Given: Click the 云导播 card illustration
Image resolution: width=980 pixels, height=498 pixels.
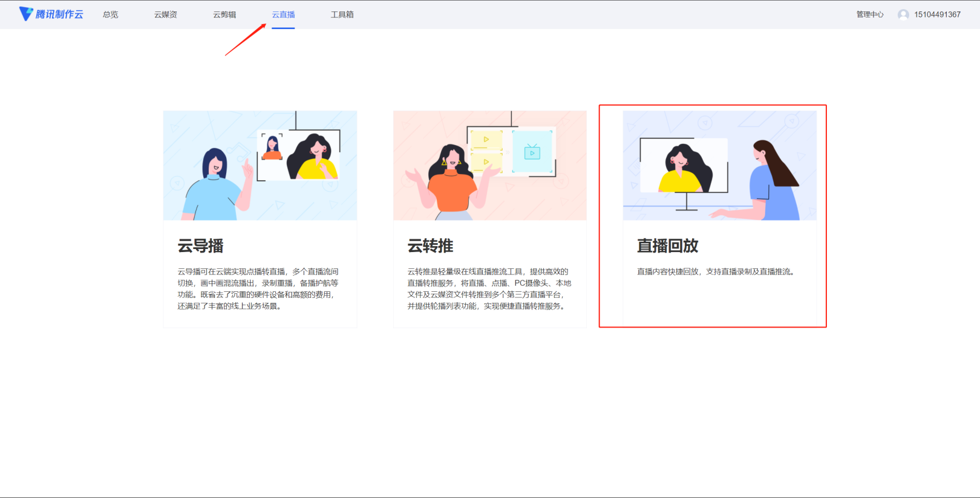Looking at the screenshot, I should coord(260,165).
